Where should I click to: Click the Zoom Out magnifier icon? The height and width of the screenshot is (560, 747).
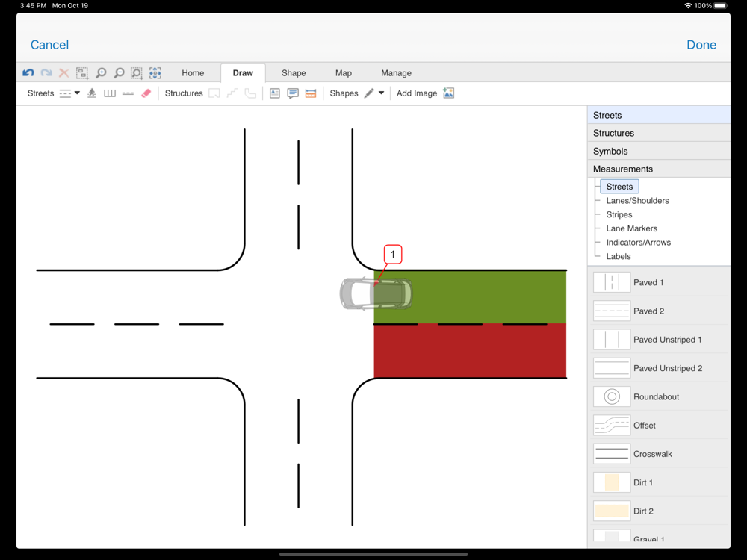tap(119, 73)
